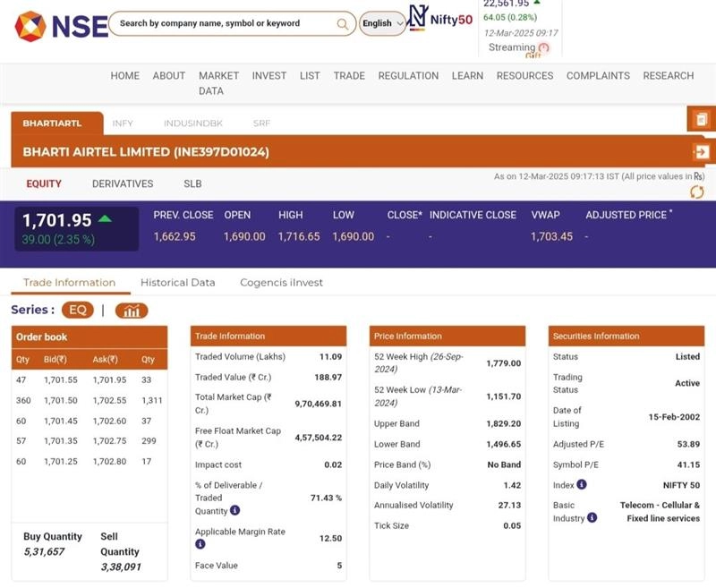Open the chart icon beside Series EQ
Image resolution: width=716 pixels, height=588 pixels.
pos(132,311)
